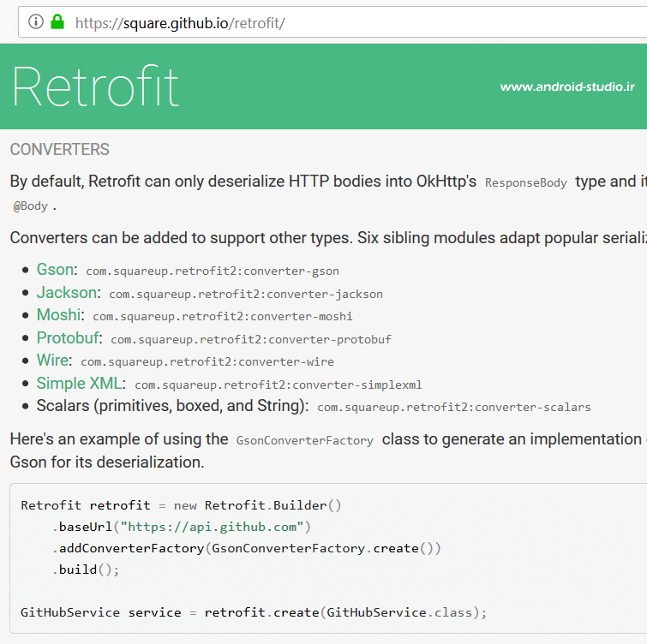The width and height of the screenshot is (647, 644).
Task: Click the green padlock security icon
Action: (x=57, y=21)
